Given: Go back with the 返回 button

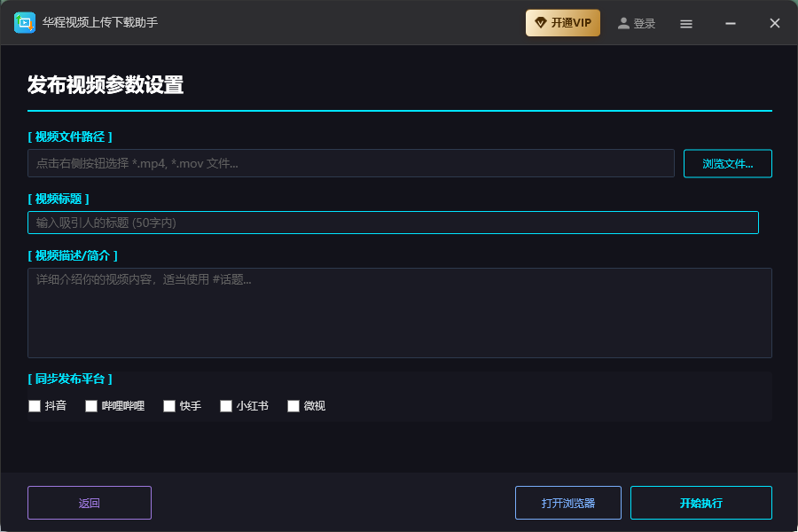Looking at the screenshot, I should 90,503.
